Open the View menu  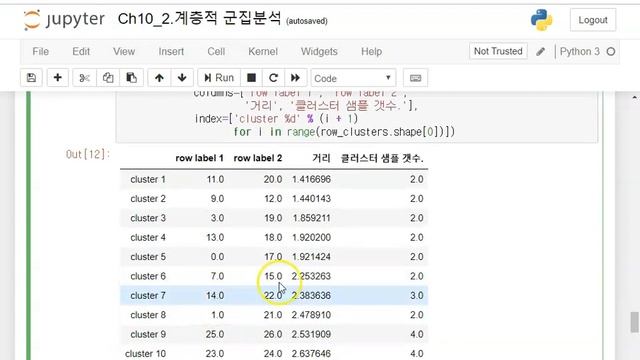(x=124, y=51)
